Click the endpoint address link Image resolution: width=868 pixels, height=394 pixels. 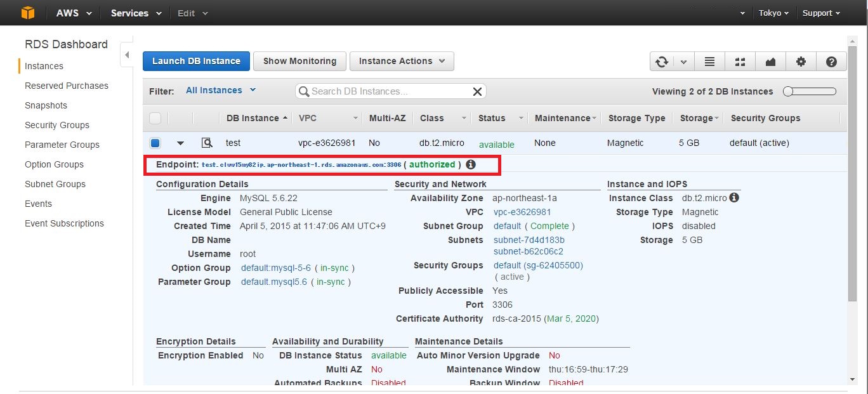click(x=301, y=165)
